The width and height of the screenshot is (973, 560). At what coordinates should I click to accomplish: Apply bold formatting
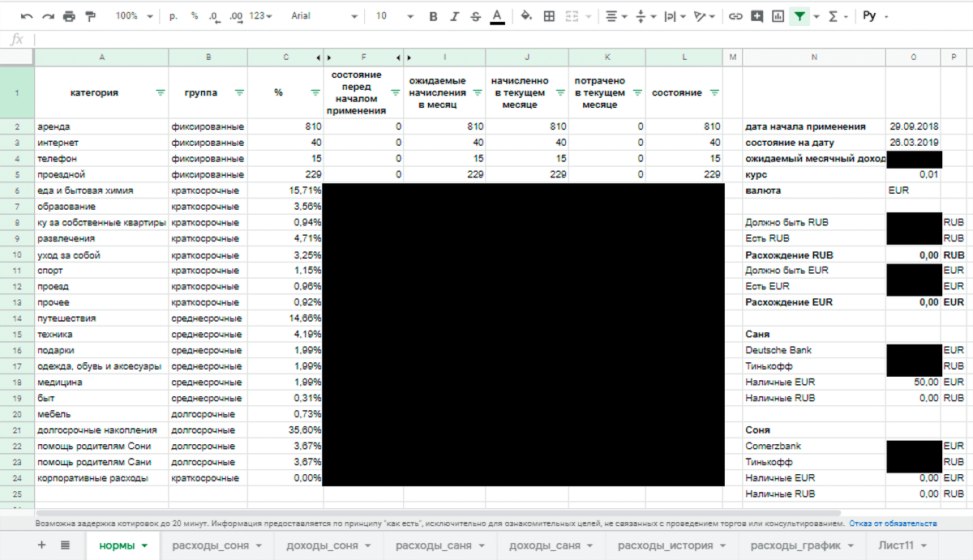[x=433, y=16]
